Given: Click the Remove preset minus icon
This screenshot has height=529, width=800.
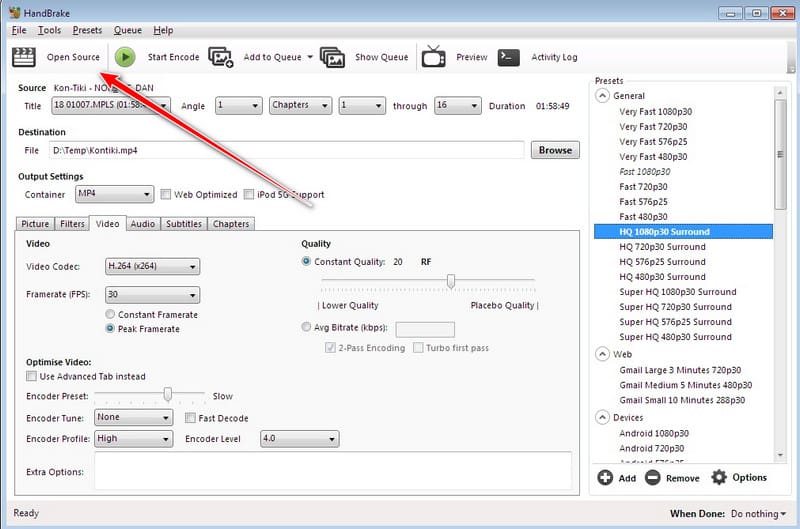Looking at the screenshot, I should (652, 478).
